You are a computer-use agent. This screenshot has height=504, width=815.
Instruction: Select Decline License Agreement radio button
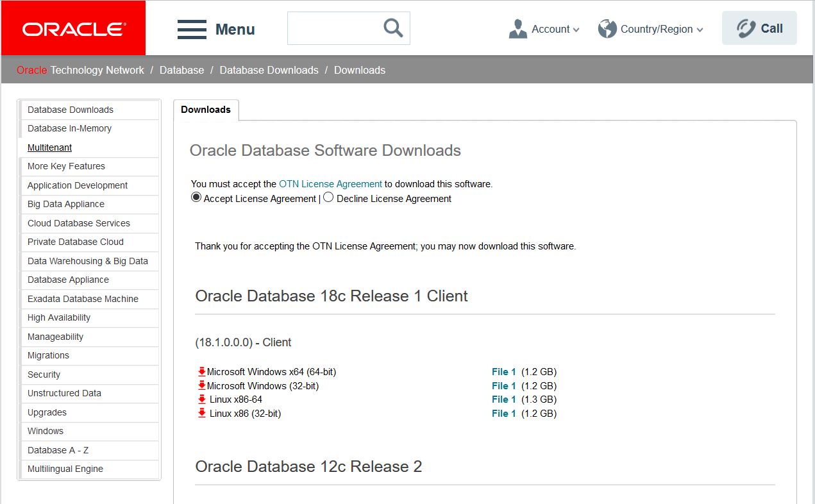[328, 197]
